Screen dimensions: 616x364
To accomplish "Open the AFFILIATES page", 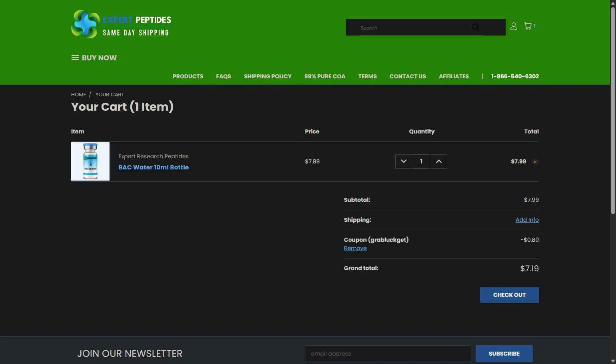I will (454, 76).
